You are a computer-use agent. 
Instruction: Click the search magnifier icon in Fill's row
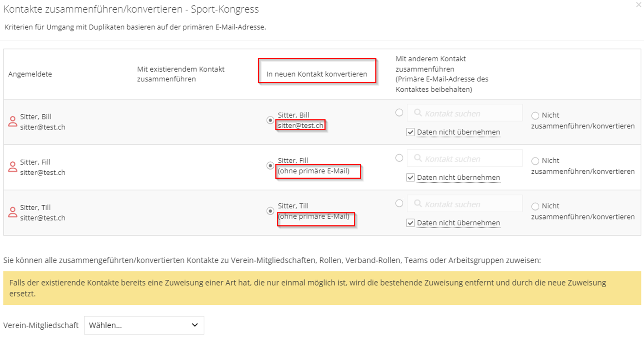(x=418, y=158)
